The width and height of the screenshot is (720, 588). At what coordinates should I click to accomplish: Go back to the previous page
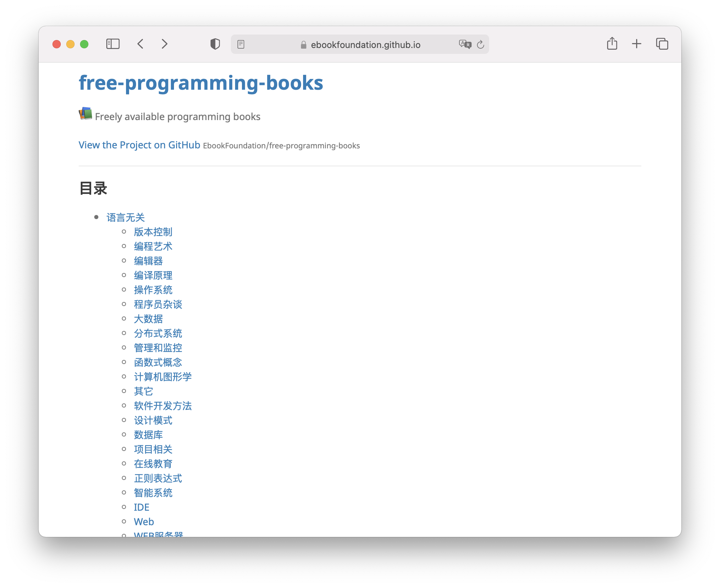point(140,44)
